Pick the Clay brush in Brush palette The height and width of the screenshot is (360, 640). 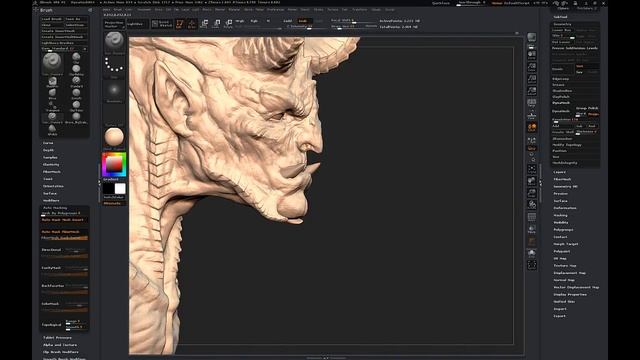point(76,58)
